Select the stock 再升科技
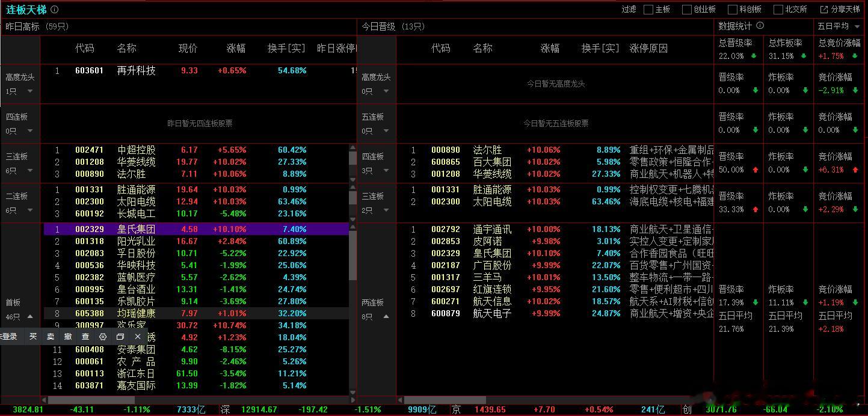 click(x=135, y=70)
